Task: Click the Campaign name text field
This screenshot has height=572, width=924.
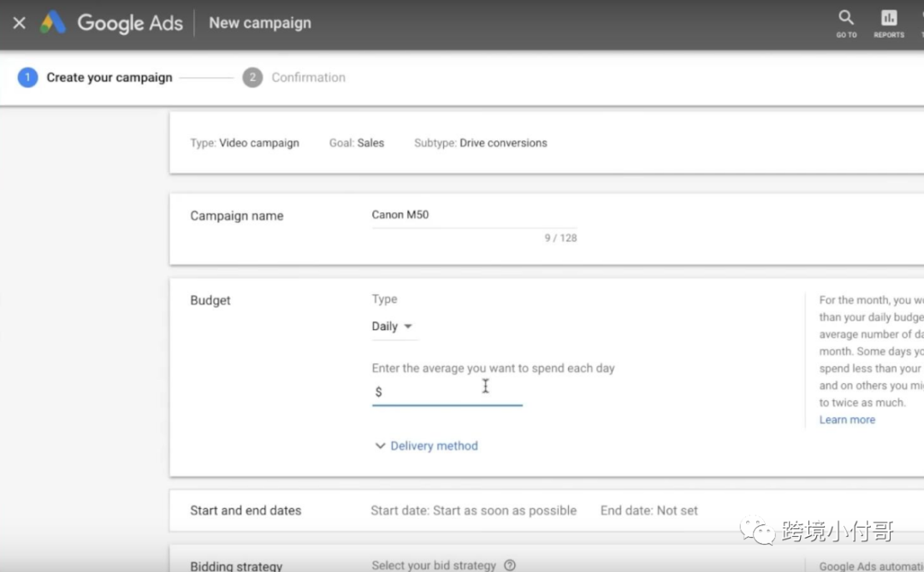Action: (x=473, y=215)
